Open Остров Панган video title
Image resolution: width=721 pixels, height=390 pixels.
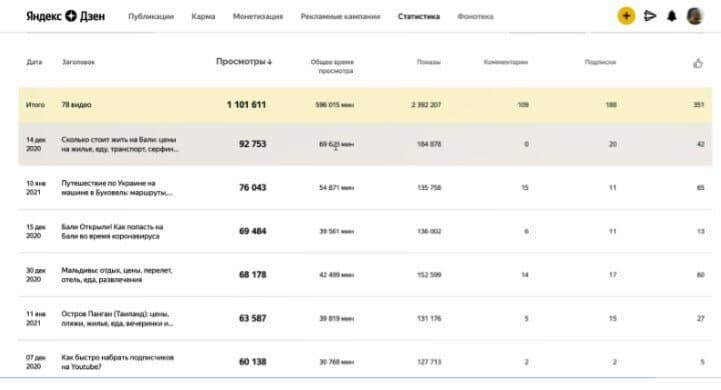tap(117, 318)
